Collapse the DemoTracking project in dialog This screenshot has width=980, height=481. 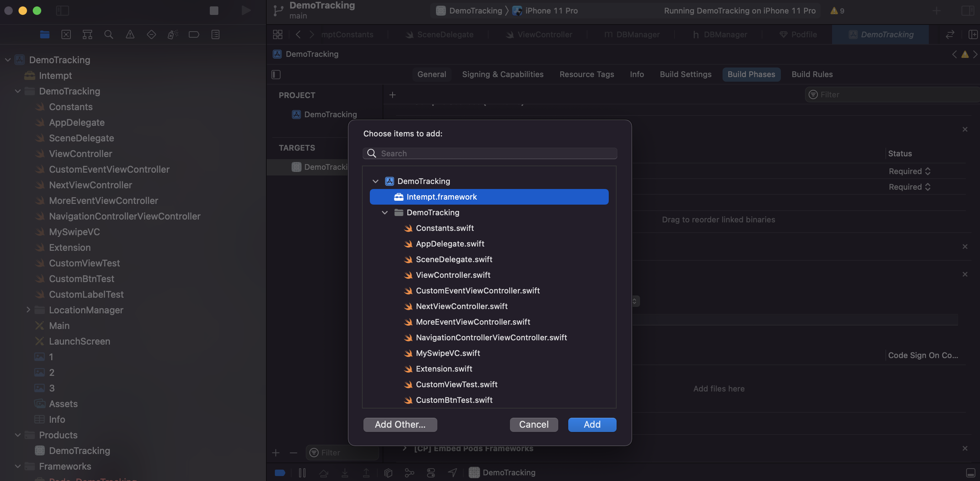point(376,181)
